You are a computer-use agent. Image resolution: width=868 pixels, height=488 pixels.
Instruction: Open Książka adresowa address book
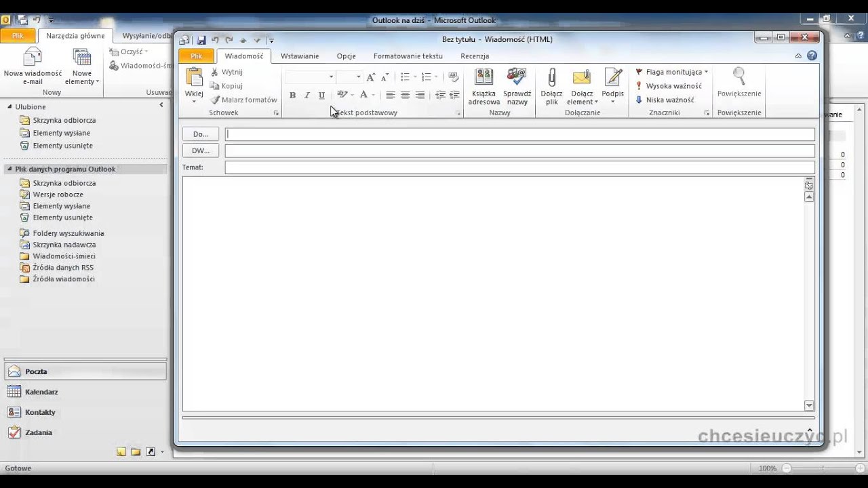pos(484,86)
